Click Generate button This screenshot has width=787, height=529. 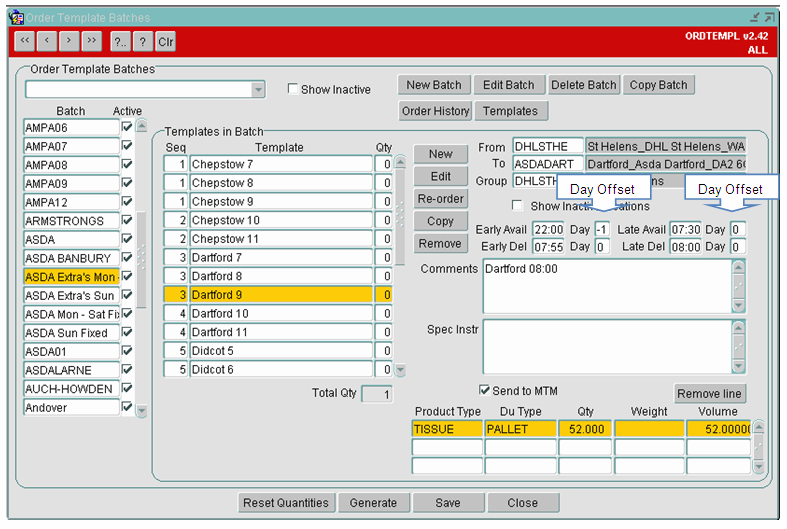(x=373, y=503)
